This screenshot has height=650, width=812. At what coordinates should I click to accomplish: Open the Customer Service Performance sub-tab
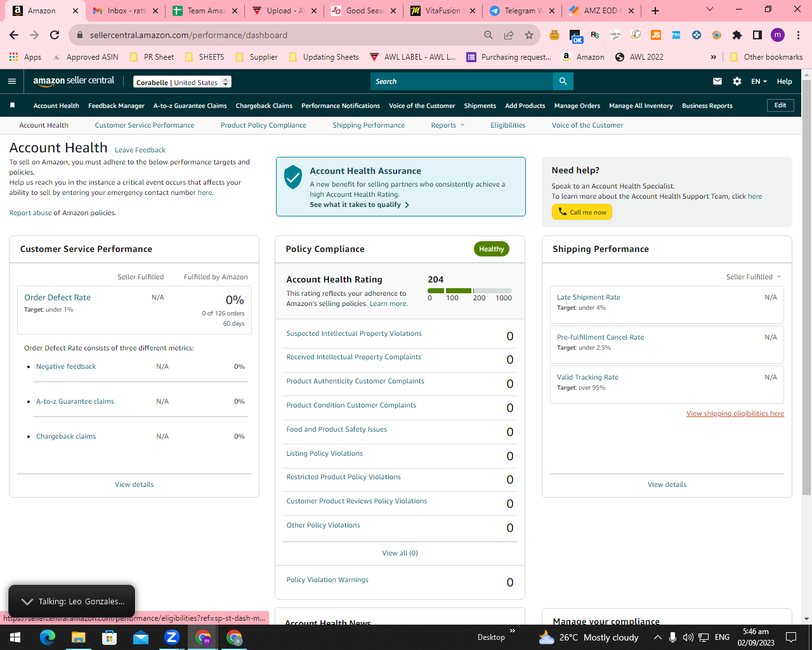(x=145, y=125)
